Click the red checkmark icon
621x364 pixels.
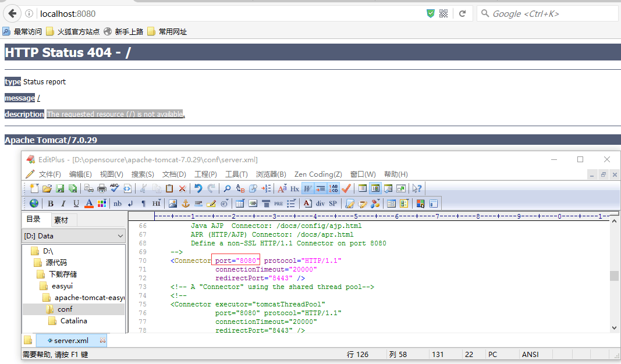pos(346,189)
